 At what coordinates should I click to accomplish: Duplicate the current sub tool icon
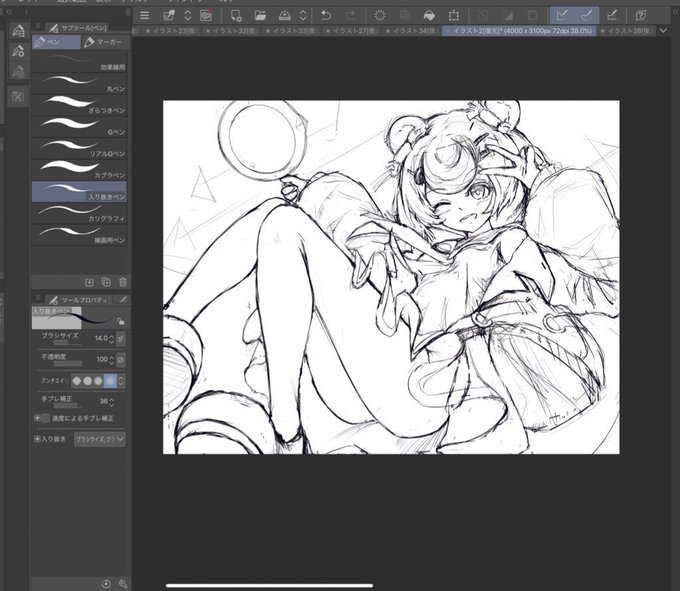(x=106, y=282)
